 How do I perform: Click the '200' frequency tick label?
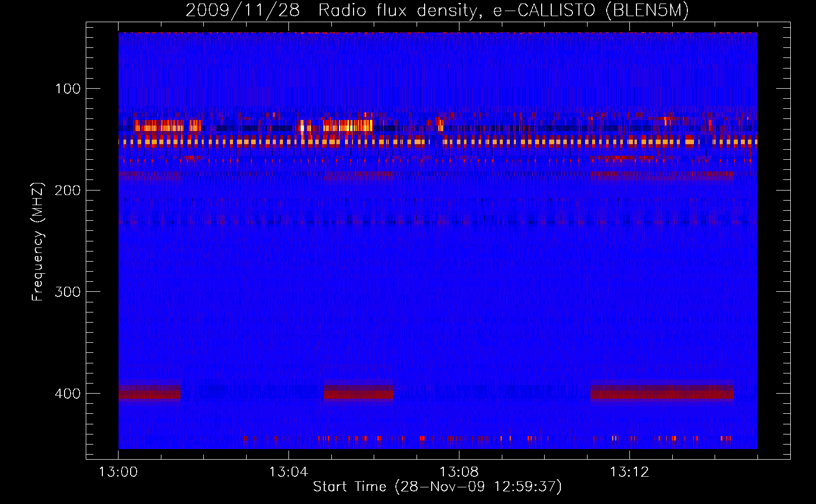click(x=68, y=191)
